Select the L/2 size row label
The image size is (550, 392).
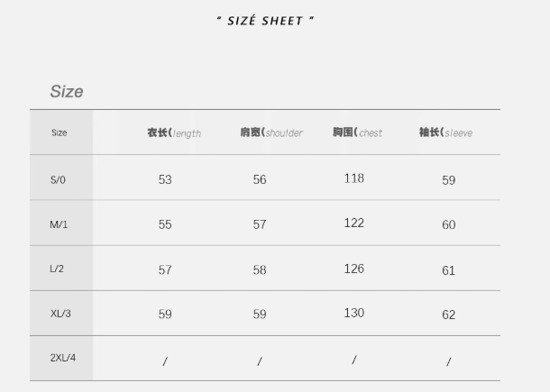[57, 269]
